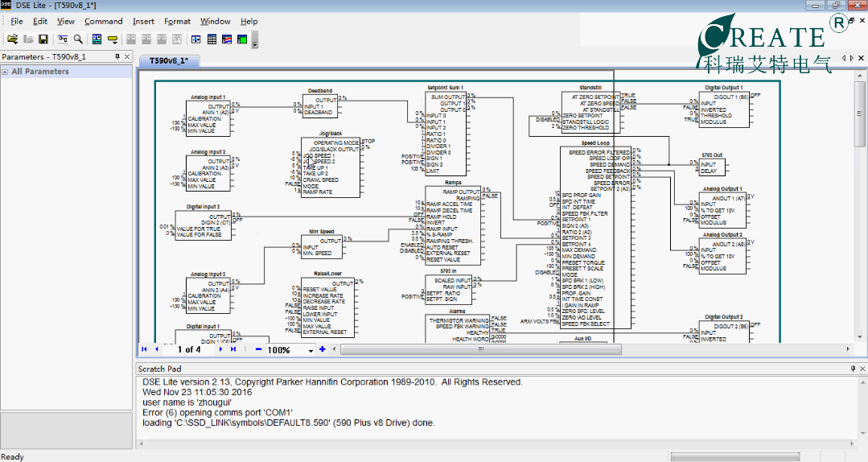Select the Setpoint Sum 1 block

pos(446,134)
